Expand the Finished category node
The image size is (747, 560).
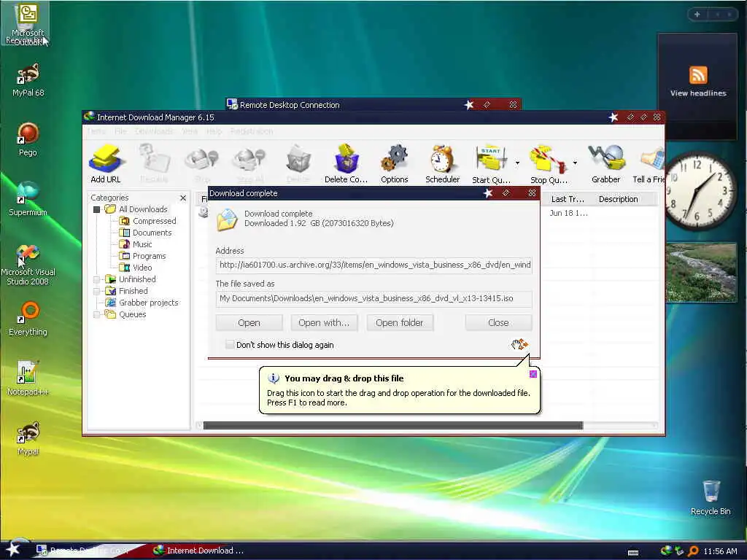(x=97, y=291)
